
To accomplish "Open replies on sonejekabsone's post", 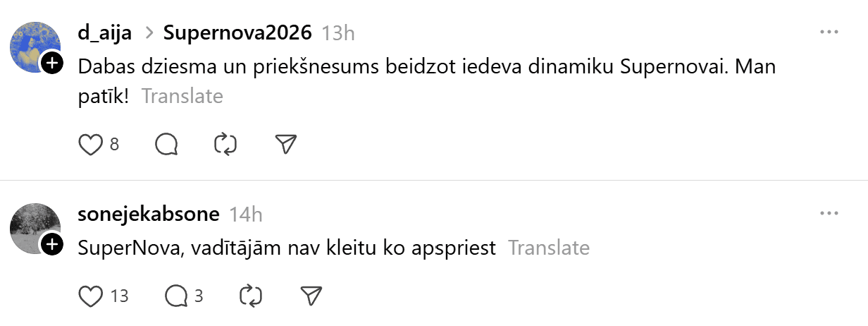I will click(175, 296).
